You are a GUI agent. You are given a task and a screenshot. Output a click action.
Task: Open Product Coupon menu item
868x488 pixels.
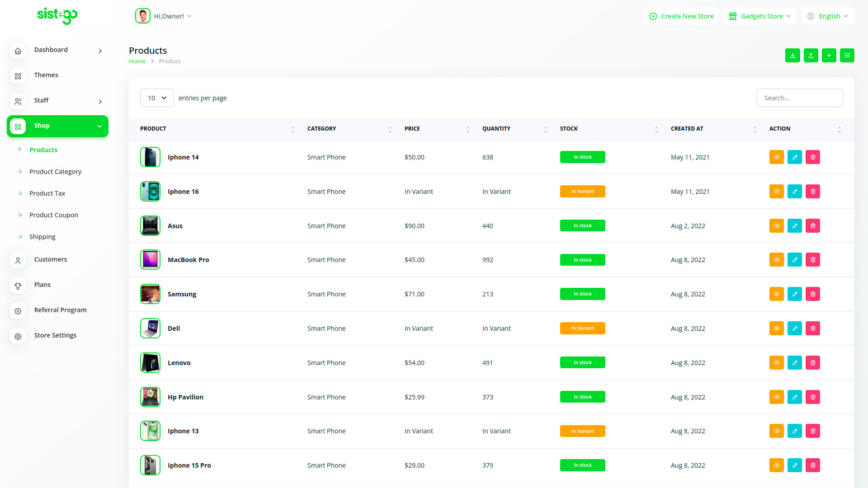point(53,215)
